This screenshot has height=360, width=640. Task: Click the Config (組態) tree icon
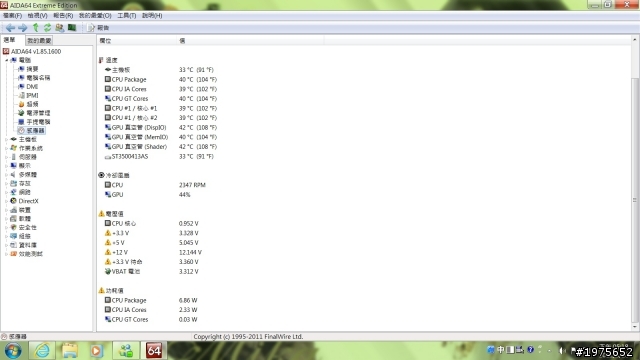point(13,236)
